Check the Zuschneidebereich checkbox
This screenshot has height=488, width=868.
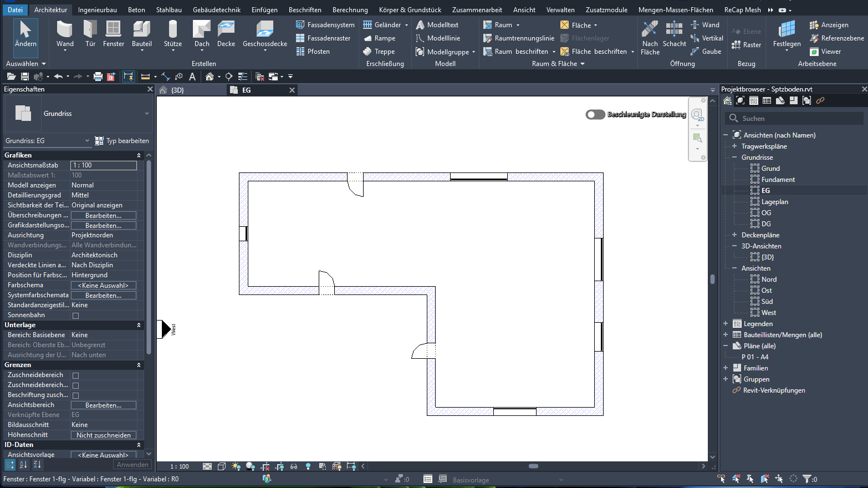(76, 375)
